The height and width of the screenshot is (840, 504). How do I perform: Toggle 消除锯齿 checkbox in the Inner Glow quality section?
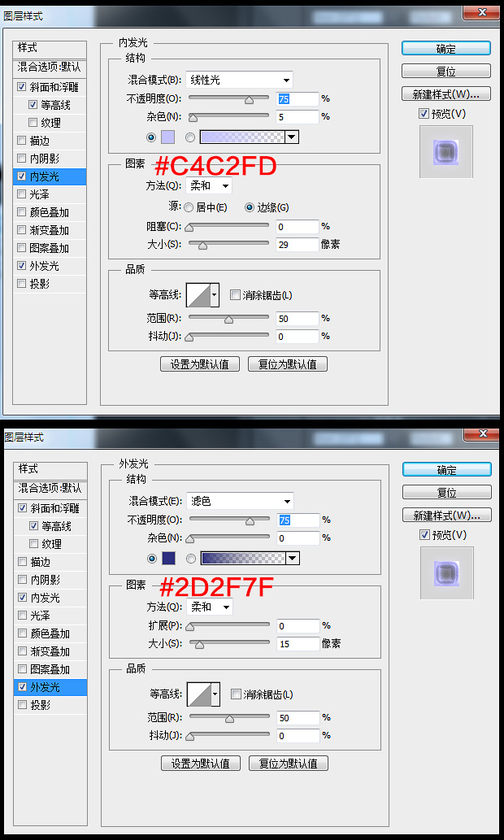[234, 295]
